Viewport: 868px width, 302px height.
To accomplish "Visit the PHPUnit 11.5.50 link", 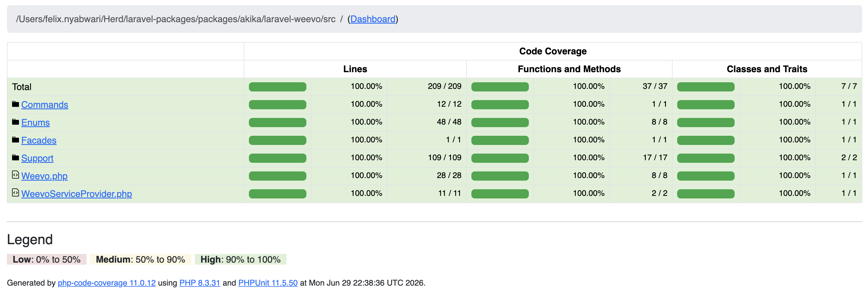I will [x=268, y=283].
